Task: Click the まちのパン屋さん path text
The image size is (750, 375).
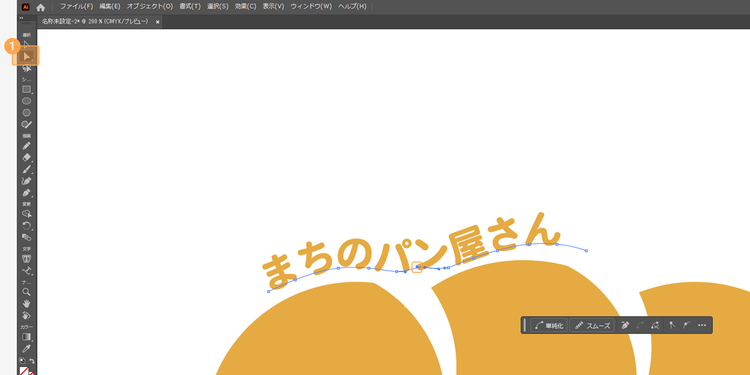Action: coord(410,250)
